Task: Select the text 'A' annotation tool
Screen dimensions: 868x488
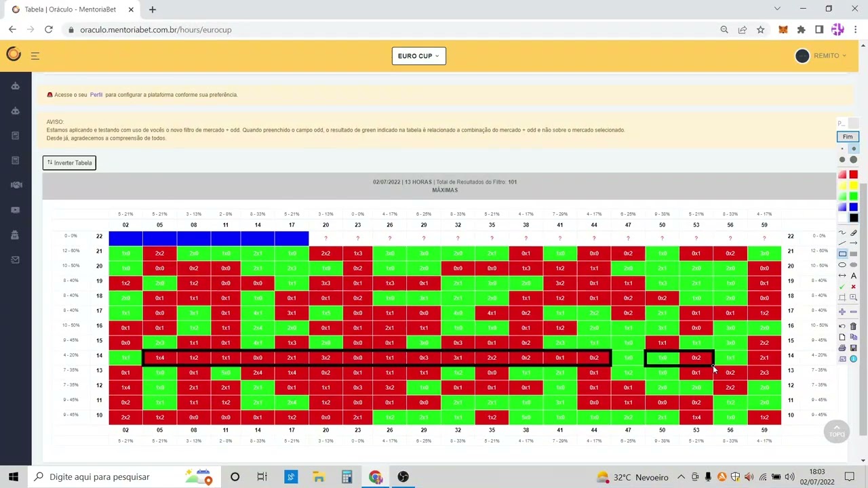Action: click(x=854, y=275)
